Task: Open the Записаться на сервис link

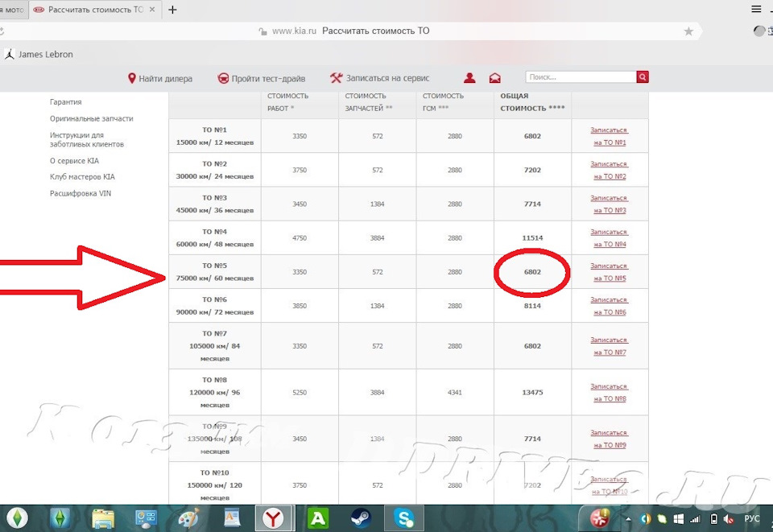Action: point(387,78)
